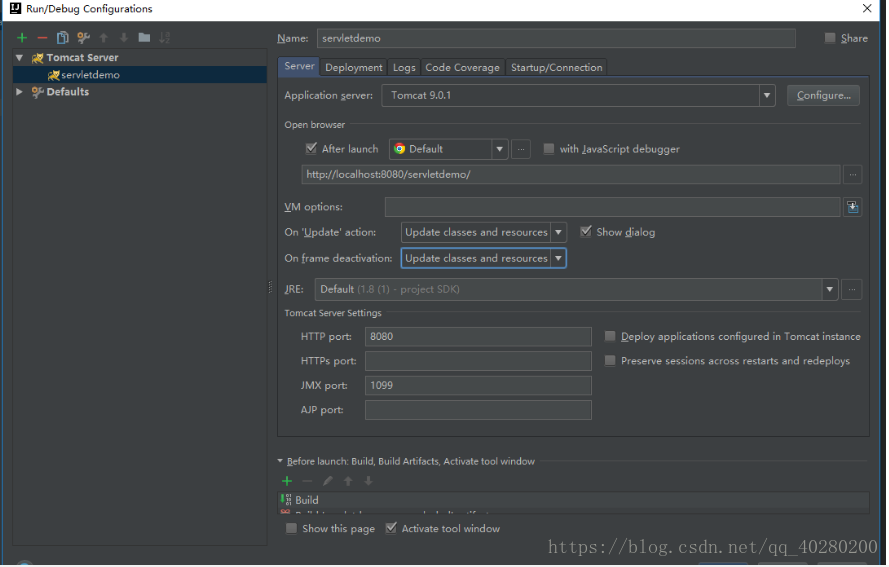Switch to Deployment tab
This screenshot has width=889, height=567.
point(354,67)
